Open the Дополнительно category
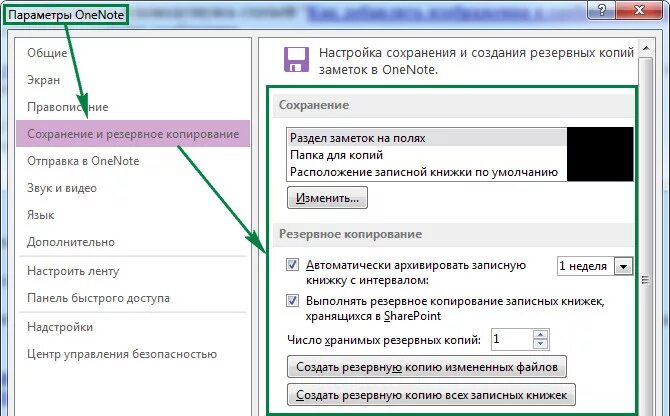 pos(71,242)
